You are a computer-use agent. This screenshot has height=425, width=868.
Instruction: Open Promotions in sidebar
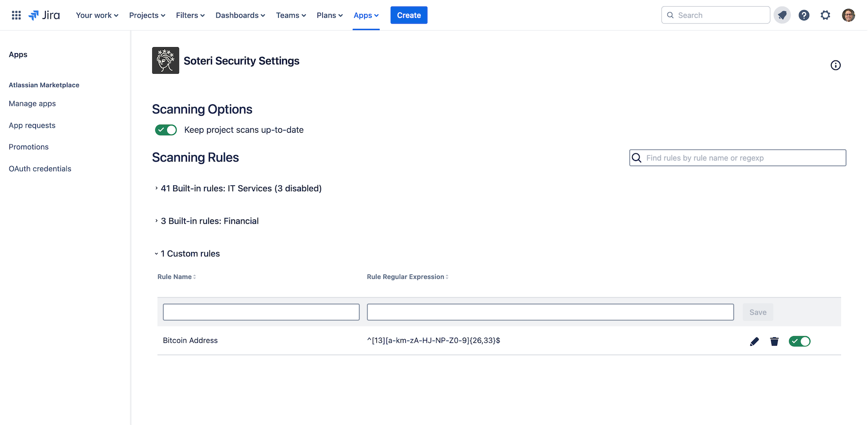coord(29,147)
